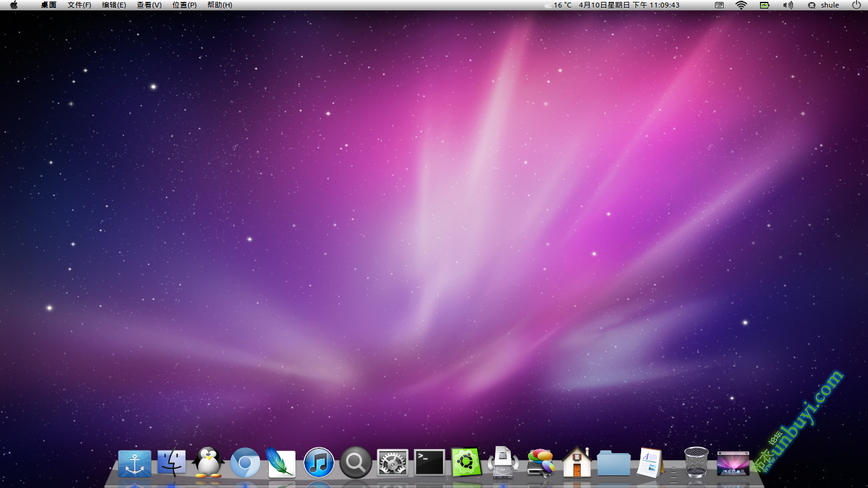This screenshot has width=868, height=488.
Task: Open the 位置(P) menu
Action: 184,5
